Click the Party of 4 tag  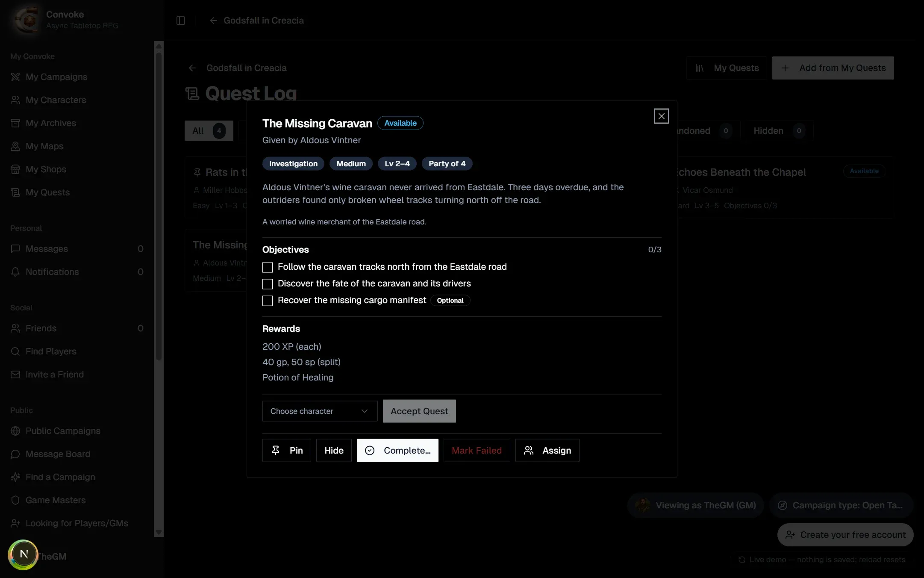(447, 164)
